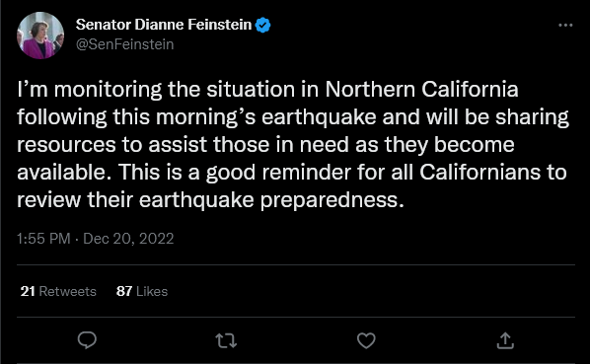Screen dimensions: 590x364
Task: Open the three-dot more options menu
Action: (565, 26)
